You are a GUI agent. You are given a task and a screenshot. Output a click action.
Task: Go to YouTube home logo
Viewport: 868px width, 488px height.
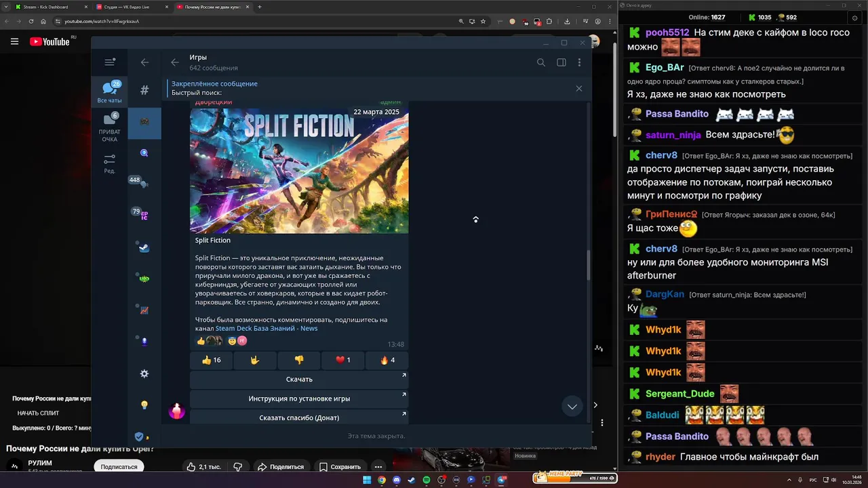pos(50,41)
